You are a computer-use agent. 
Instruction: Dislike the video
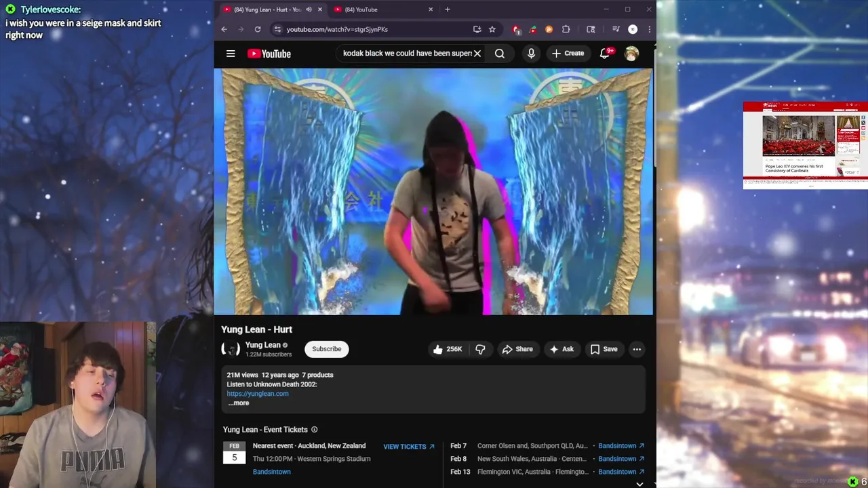point(480,349)
